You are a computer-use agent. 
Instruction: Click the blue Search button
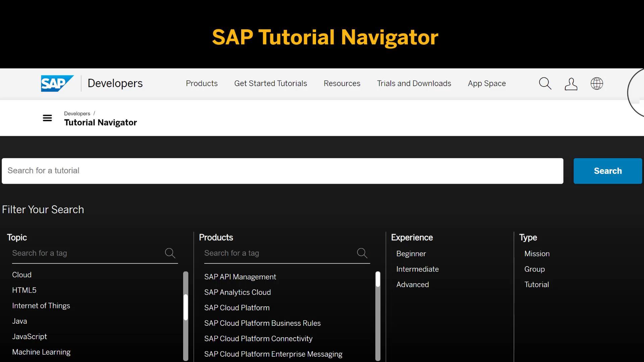[x=608, y=171]
